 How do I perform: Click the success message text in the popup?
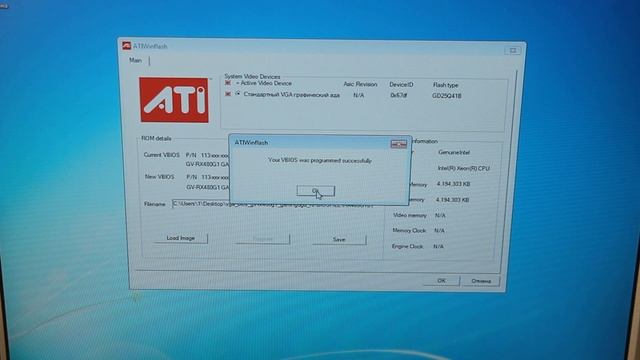click(320, 160)
